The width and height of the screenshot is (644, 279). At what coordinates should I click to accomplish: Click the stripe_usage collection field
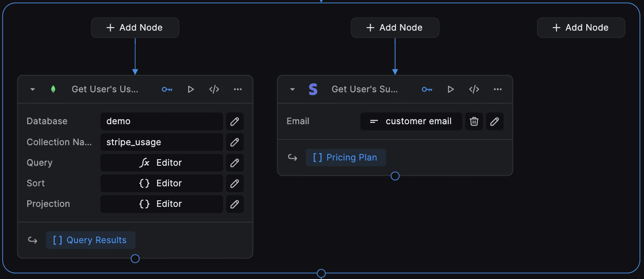[162, 142]
